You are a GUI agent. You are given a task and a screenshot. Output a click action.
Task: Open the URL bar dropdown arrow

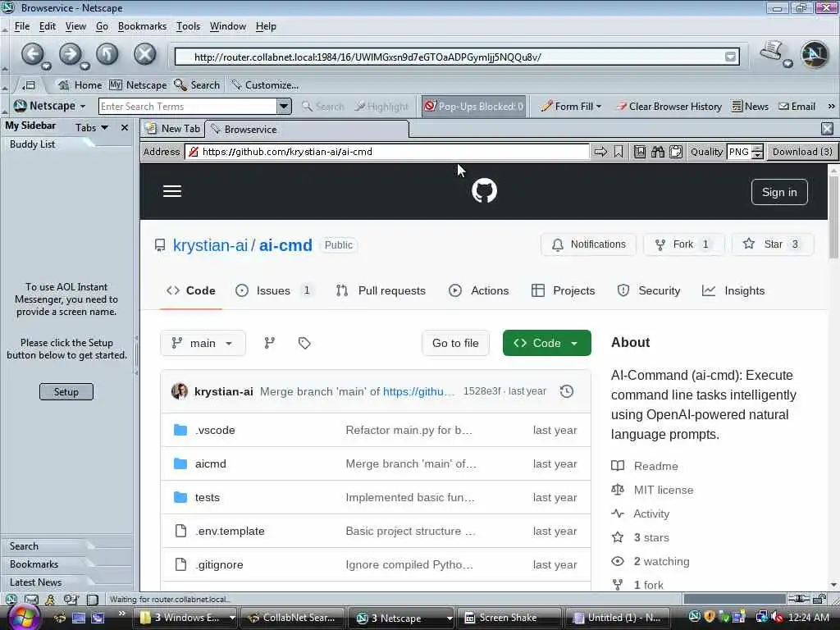click(730, 57)
